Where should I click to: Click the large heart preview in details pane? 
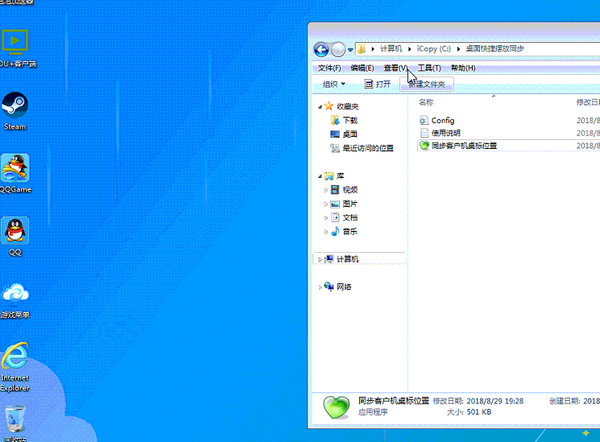(336, 407)
